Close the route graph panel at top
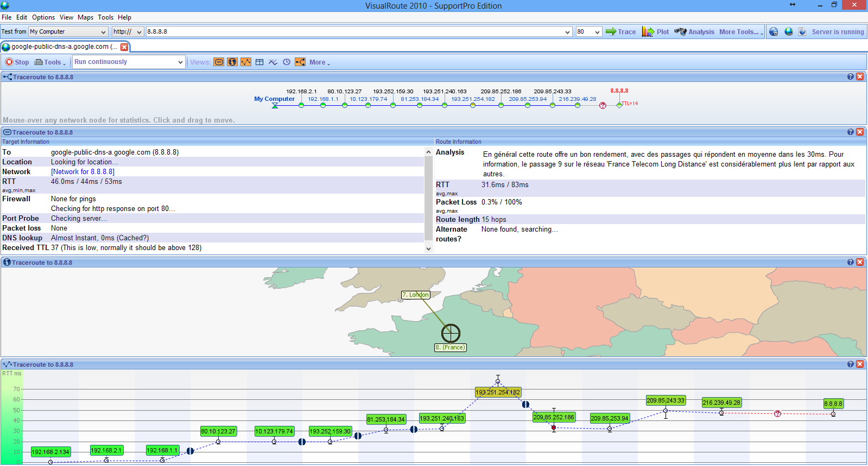The width and height of the screenshot is (868, 466). point(860,76)
